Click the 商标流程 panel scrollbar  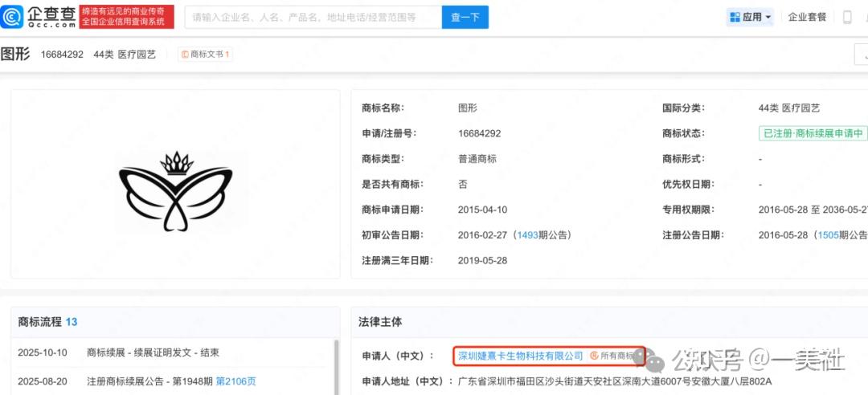pyautogui.click(x=335, y=366)
